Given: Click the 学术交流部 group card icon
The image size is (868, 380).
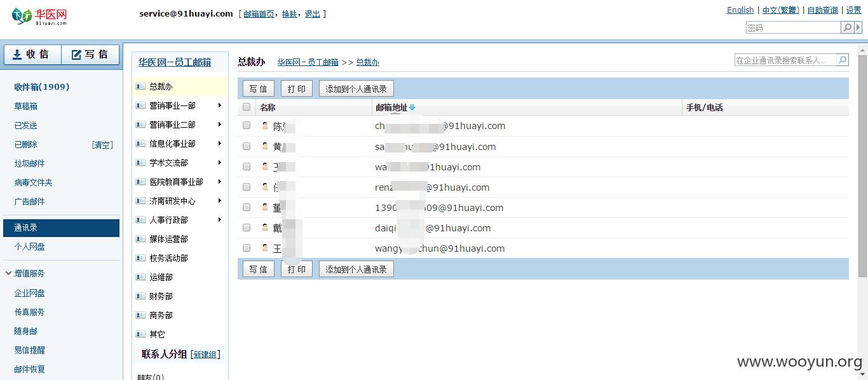Looking at the screenshot, I should tap(140, 163).
